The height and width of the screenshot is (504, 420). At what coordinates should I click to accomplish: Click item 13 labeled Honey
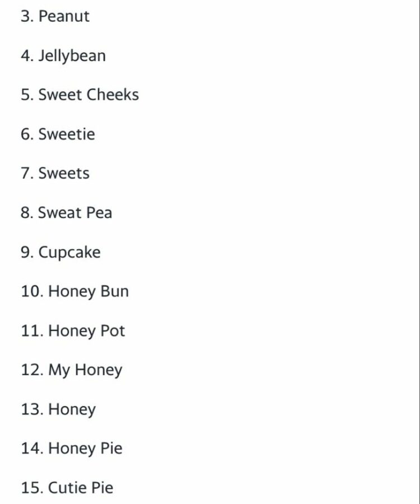(72, 409)
